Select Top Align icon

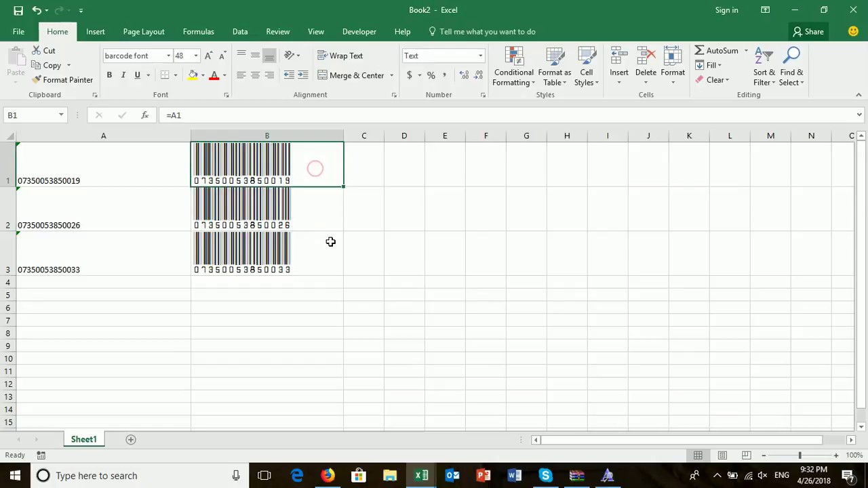click(x=241, y=56)
